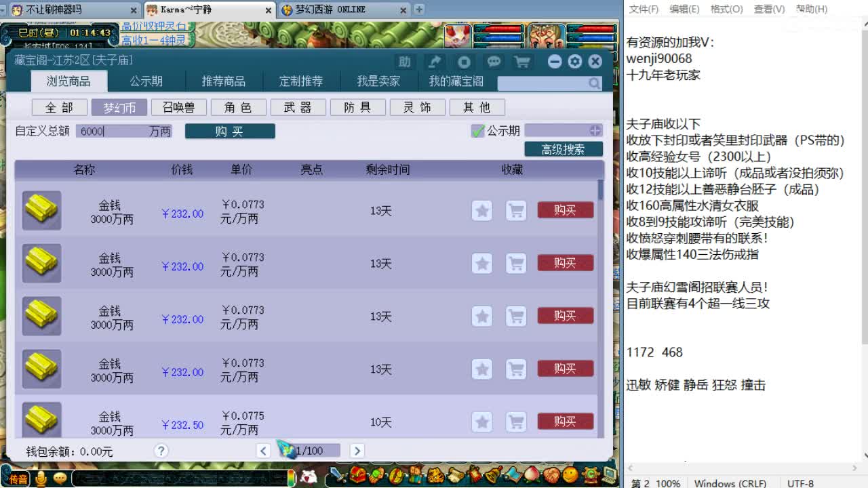Open the shopping cart in the header
The image size is (868, 488).
(x=522, y=62)
